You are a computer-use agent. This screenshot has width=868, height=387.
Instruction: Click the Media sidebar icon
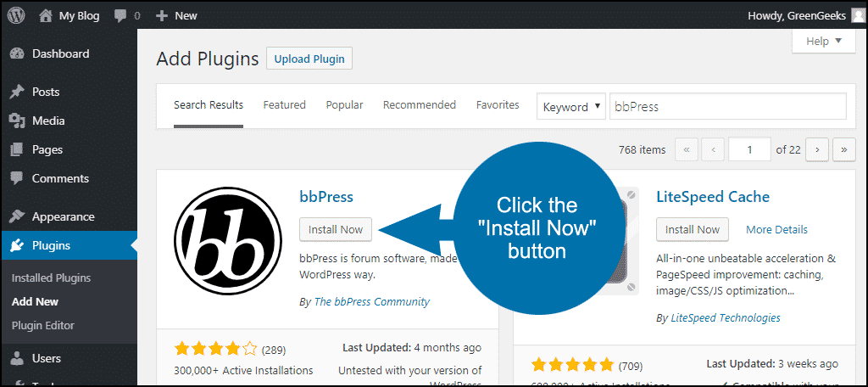tap(18, 121)
